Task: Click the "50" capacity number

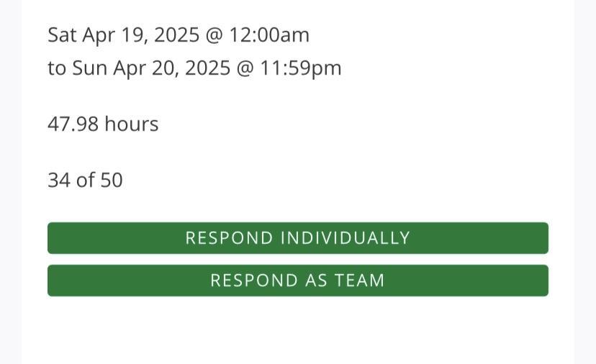Action: [x=112, y=180]
